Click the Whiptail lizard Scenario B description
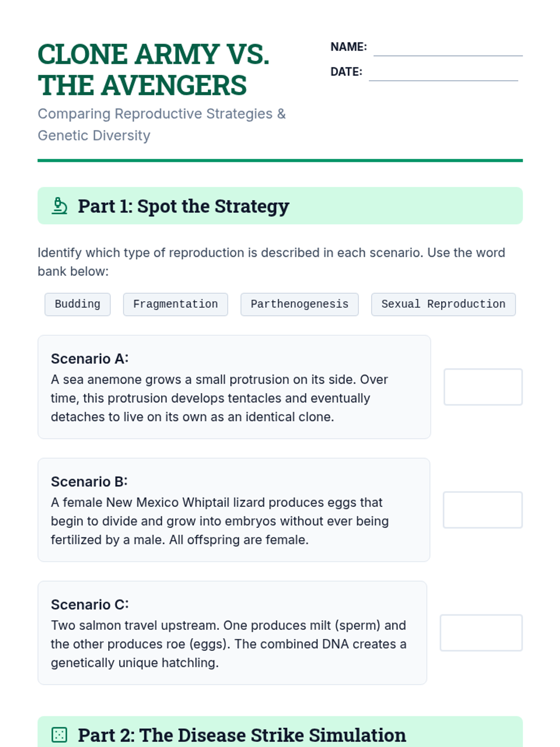 (x=219, y=521)
